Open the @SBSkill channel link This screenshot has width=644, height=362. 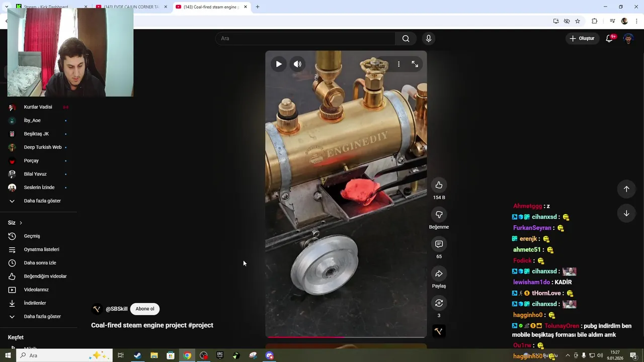click(x=116, y=309)
